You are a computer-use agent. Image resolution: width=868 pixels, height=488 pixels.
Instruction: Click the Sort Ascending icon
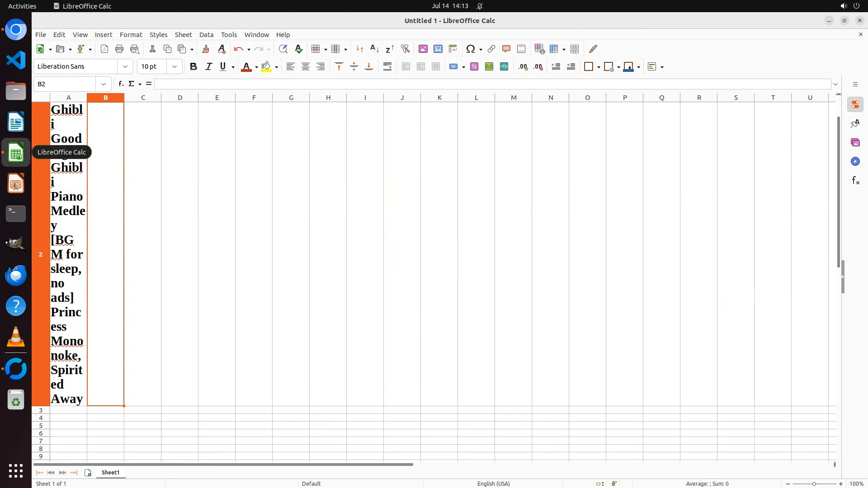click(374, 49)
